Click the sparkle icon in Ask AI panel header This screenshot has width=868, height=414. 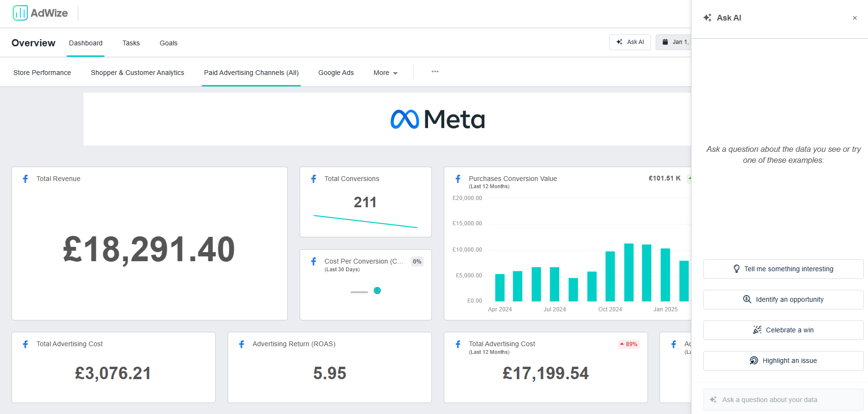(707, 18)
